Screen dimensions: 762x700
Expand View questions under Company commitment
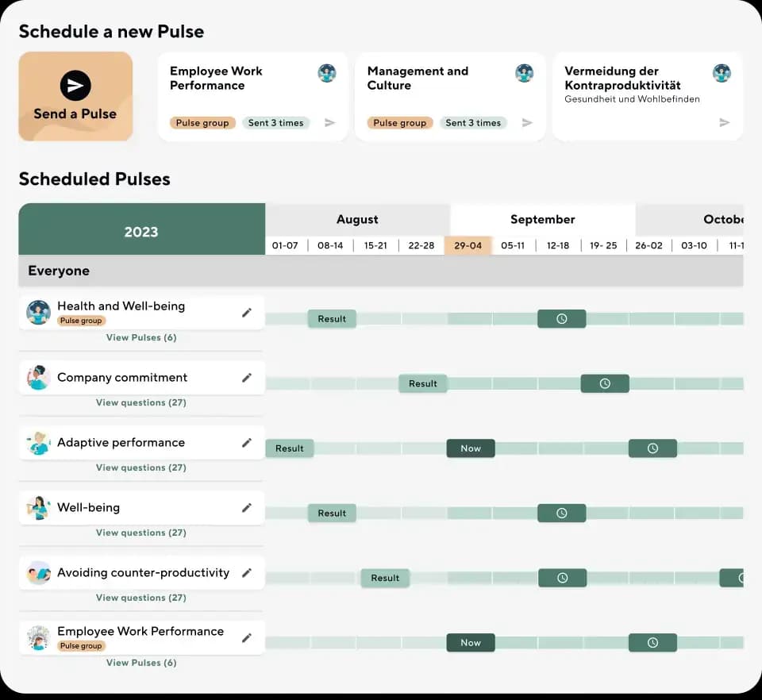pyautogui.click(x=140, y=402)
